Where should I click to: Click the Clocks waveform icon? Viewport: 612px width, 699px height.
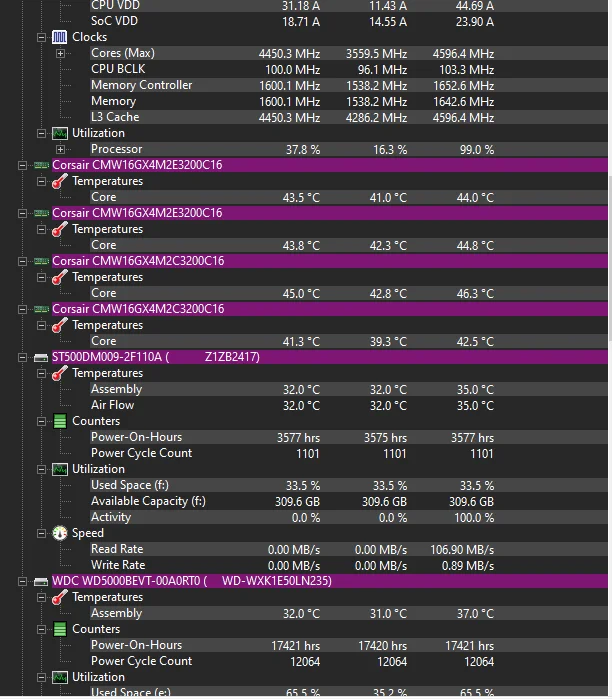tap(60, 37)
